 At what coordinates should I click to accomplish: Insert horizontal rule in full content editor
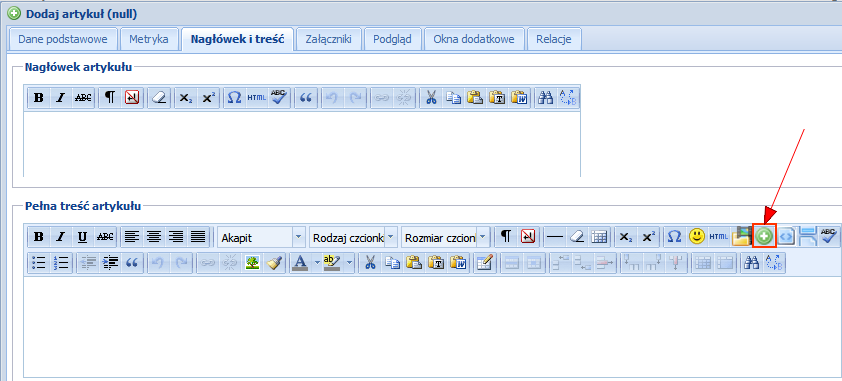coord(555,237)
